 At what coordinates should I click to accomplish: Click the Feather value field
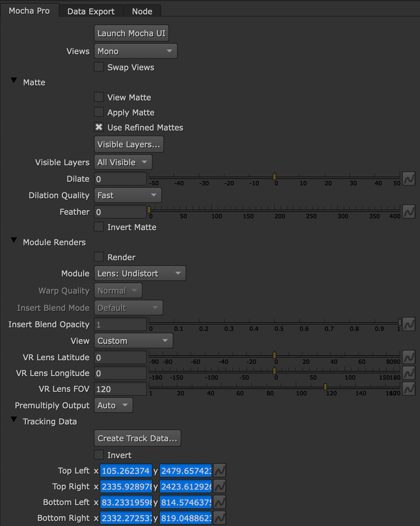tap(120, 212)
